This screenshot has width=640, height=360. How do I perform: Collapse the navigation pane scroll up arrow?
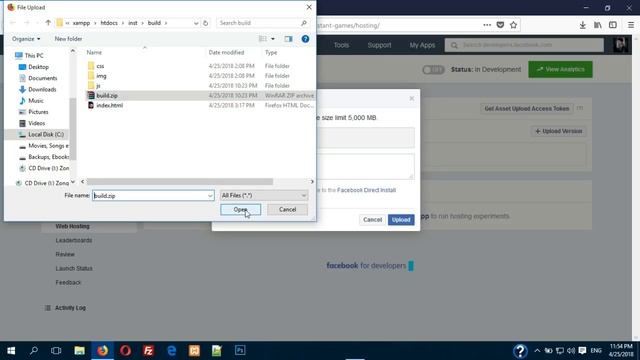click(x=73, y=51)
